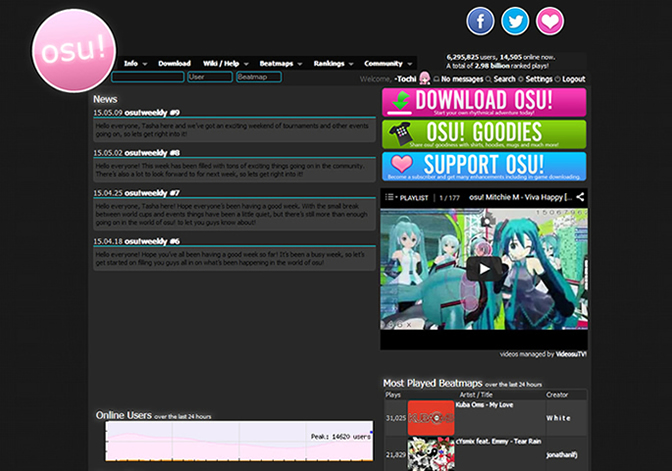Click the cYsmix Tear Rain thumbnail
672x471 pixels.
(431, 454)
